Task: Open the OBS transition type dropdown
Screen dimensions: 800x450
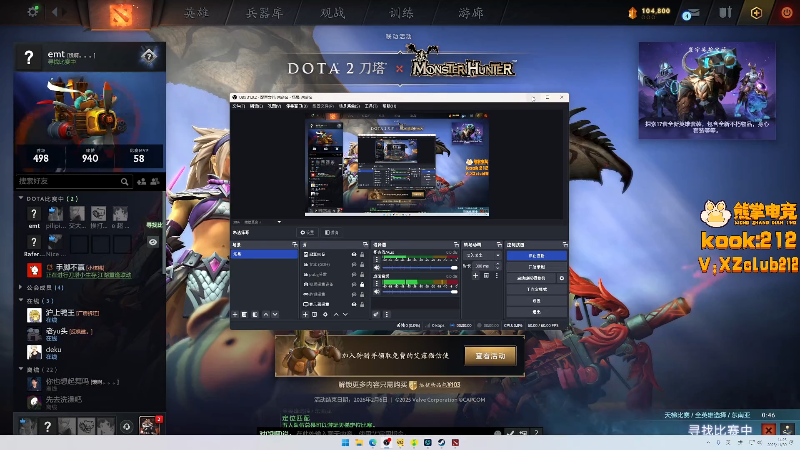Action: 482,255
